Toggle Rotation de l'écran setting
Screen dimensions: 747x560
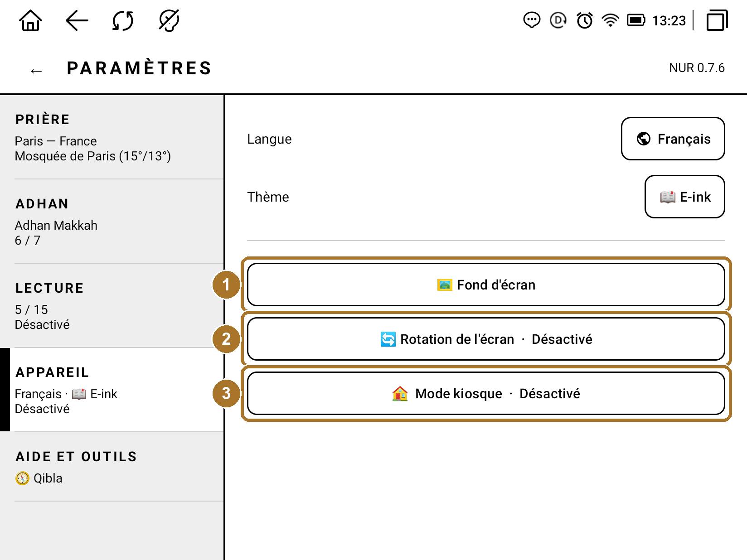point(486,339)
